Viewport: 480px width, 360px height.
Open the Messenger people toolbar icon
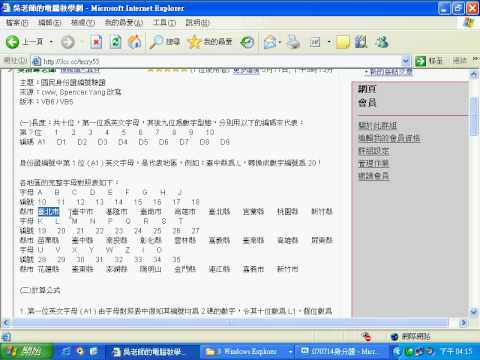pyautogui.click(x=382, y=42)
